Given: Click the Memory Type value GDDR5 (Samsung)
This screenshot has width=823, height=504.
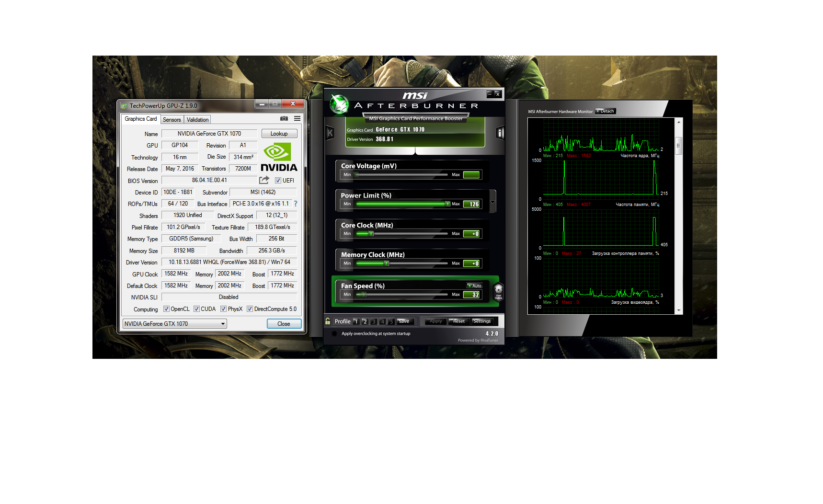Looking at the screenshot, I should [x=191, y=239].
